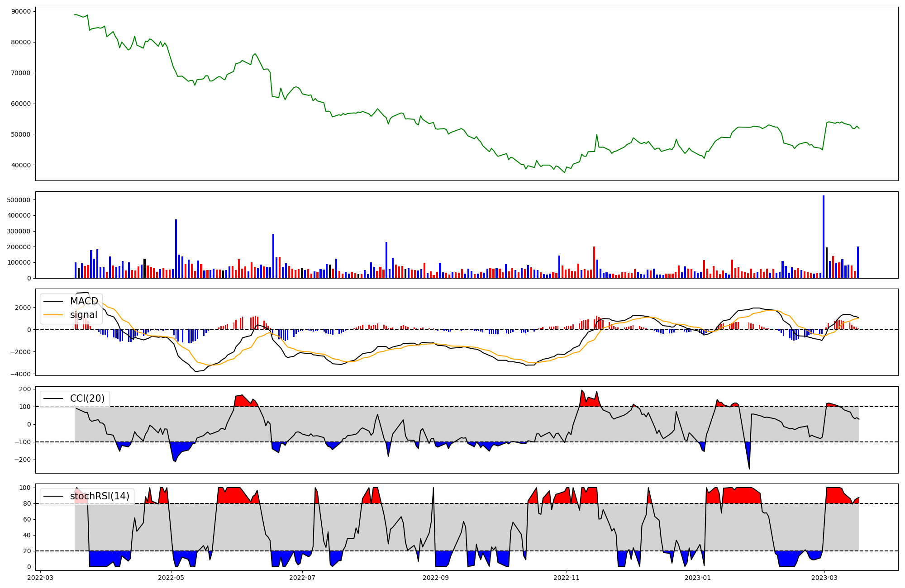Click the tall blue volume bar in May 2022
This screenshot has height=588, width=905.
(176, 249)
